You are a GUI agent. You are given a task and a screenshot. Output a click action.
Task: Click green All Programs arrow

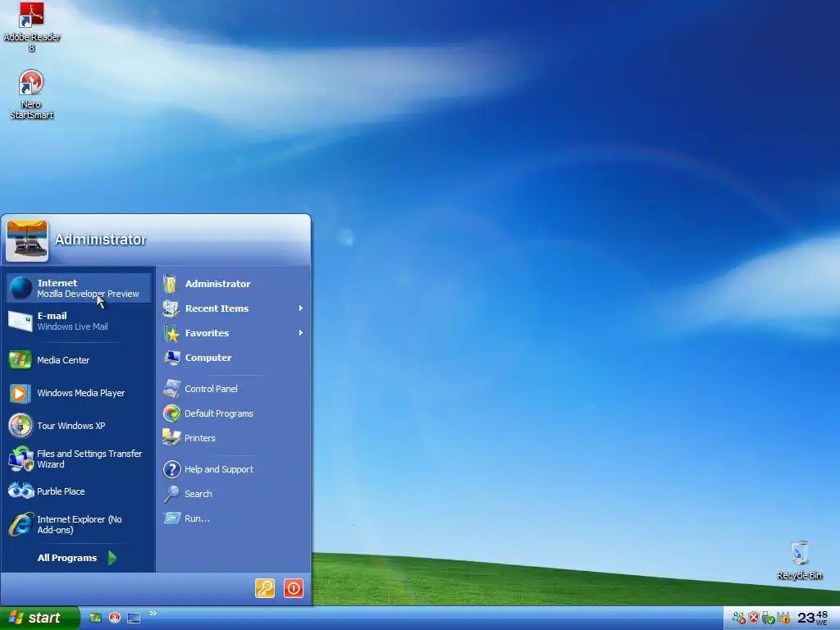[112, 558]
